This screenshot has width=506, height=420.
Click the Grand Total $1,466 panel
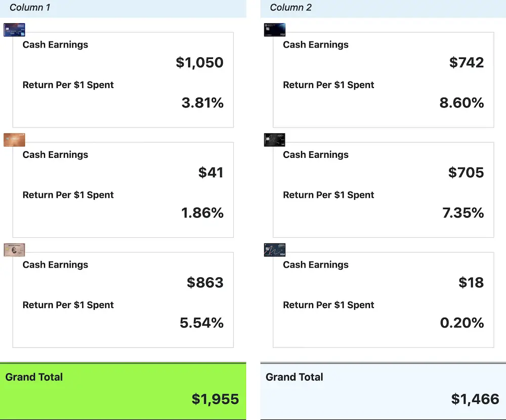point(383,391)
